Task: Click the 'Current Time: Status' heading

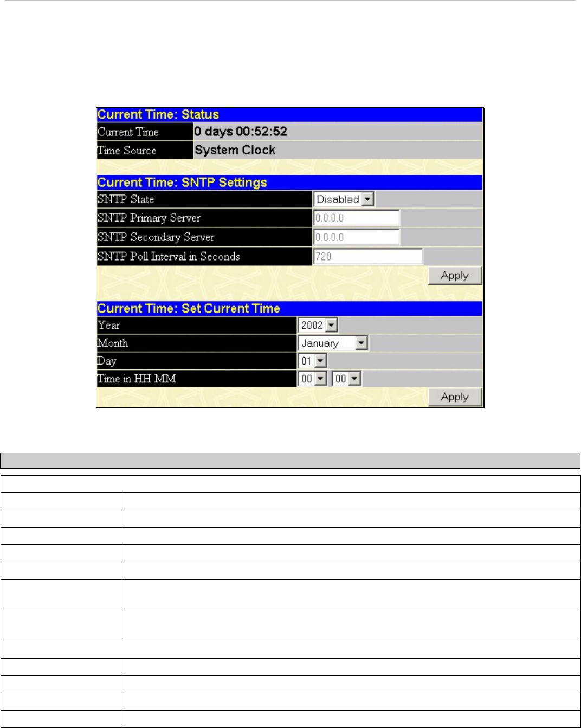Action: [158, 114]
